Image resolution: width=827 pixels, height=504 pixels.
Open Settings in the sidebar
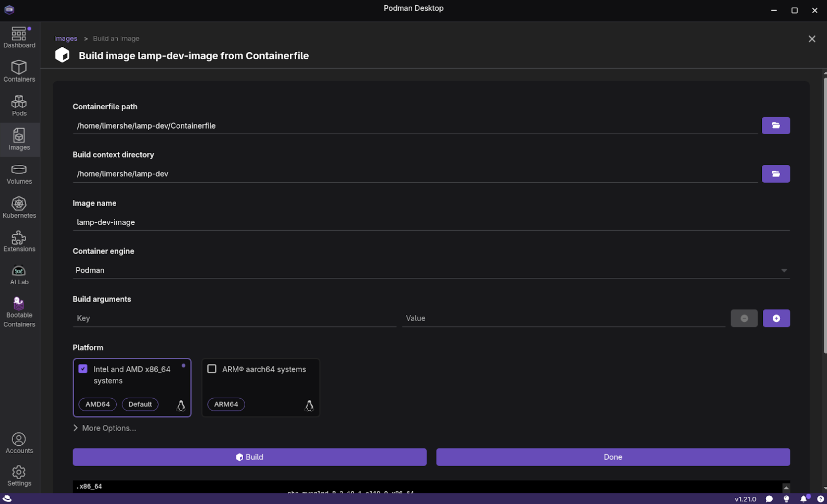pyautogui.click(x=19, y=475)
